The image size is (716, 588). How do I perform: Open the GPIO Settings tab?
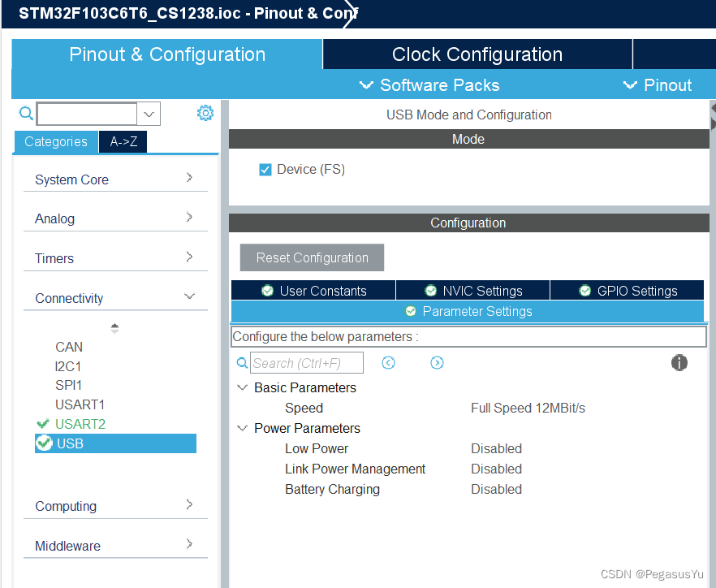coord(627,291)
